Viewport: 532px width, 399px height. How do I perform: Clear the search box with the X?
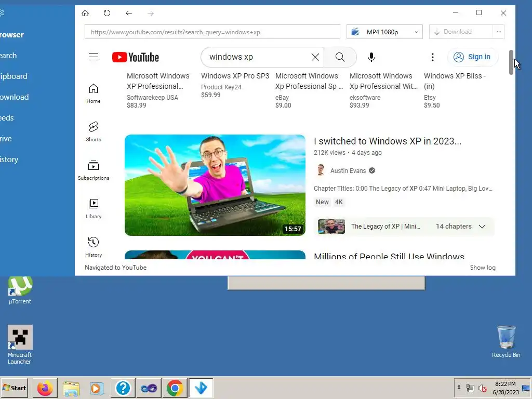click(315, 57)
